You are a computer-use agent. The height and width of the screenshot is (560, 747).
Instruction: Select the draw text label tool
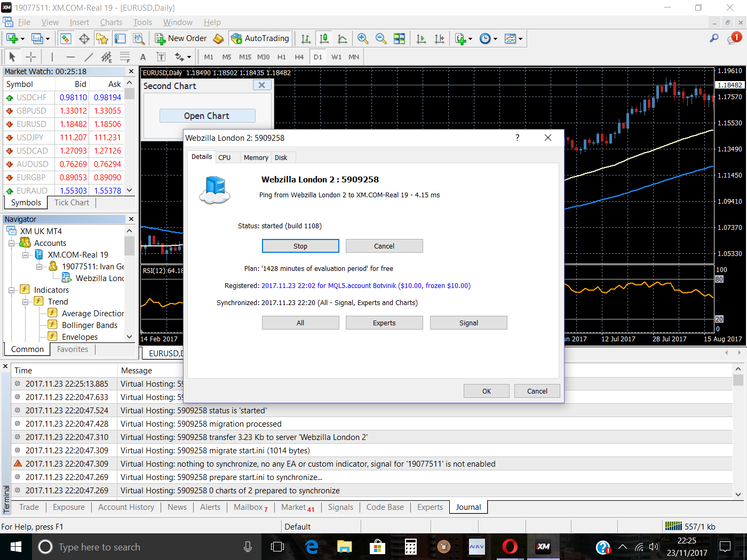point(161,57)
